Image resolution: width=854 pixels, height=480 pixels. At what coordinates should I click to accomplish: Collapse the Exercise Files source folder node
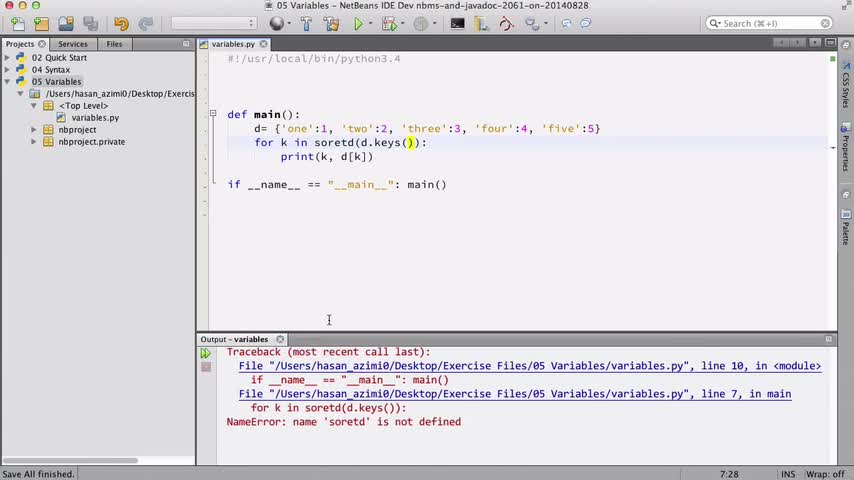pyautogui.click(x=20, y=93)
